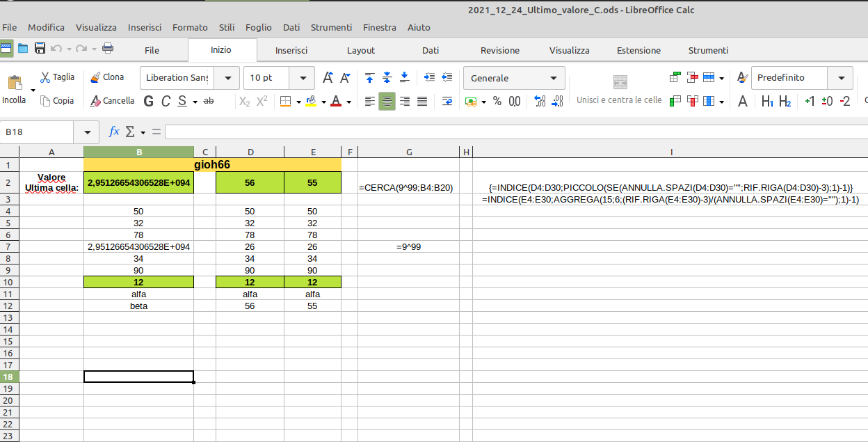Toggle italic (C) formatting
Image resolution: width=868 pixels, height=442 pixels.
coord(166,102)
